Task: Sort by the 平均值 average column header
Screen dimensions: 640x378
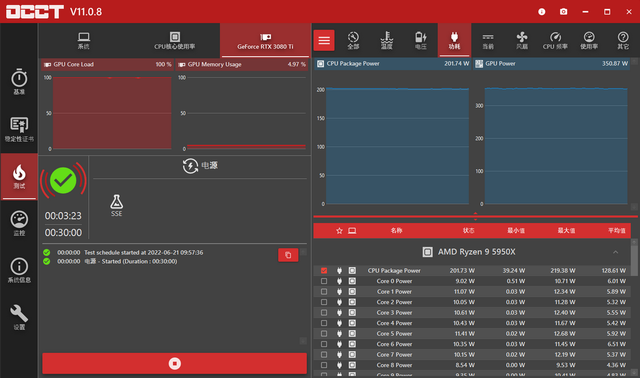Action: [617, 231]
